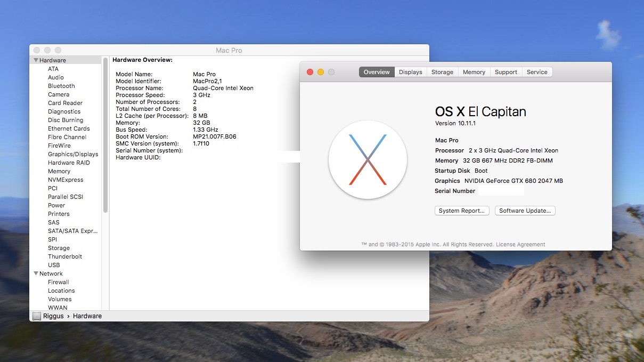This screenshot has height=362, width=644.
Task: Select NVMExpress entry
Action: [66, 180]
